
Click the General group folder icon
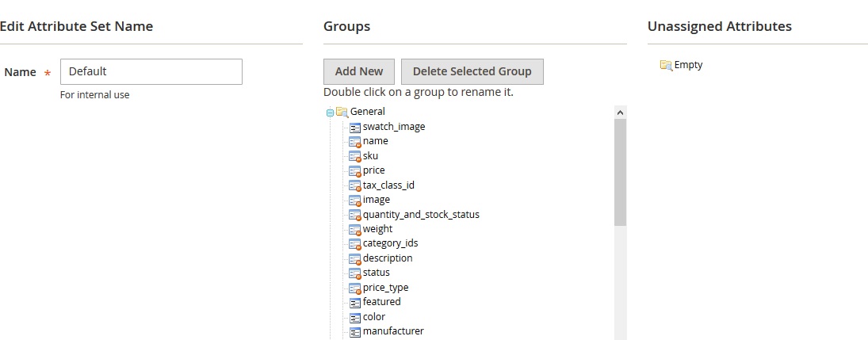[x=342, y=112]
